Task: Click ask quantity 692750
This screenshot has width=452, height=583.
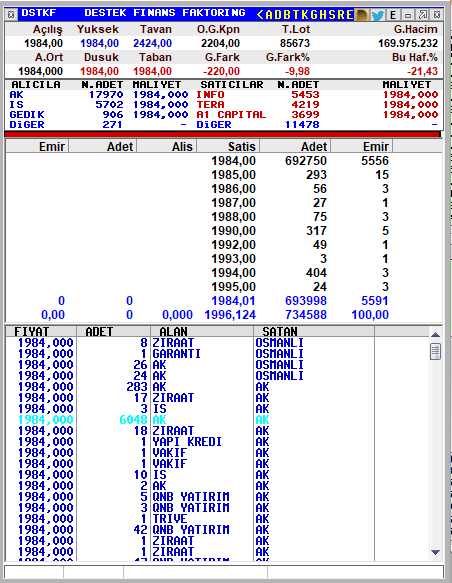Action: (x=306, y=161)
